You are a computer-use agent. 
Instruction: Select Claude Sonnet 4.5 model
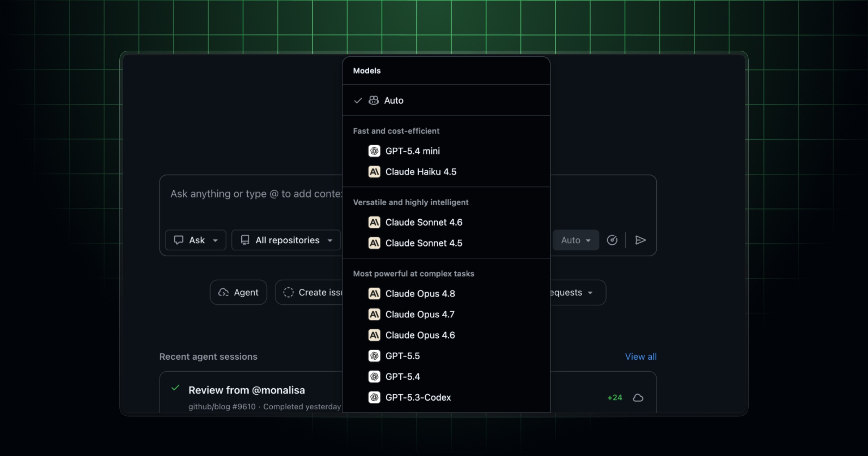[446, 243]
